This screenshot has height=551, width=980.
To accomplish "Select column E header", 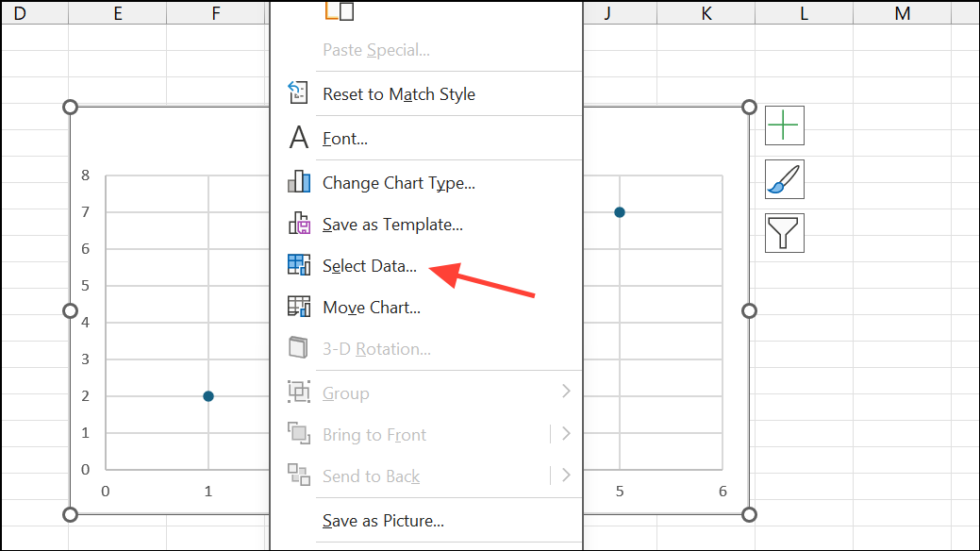I will pos(117,12).
